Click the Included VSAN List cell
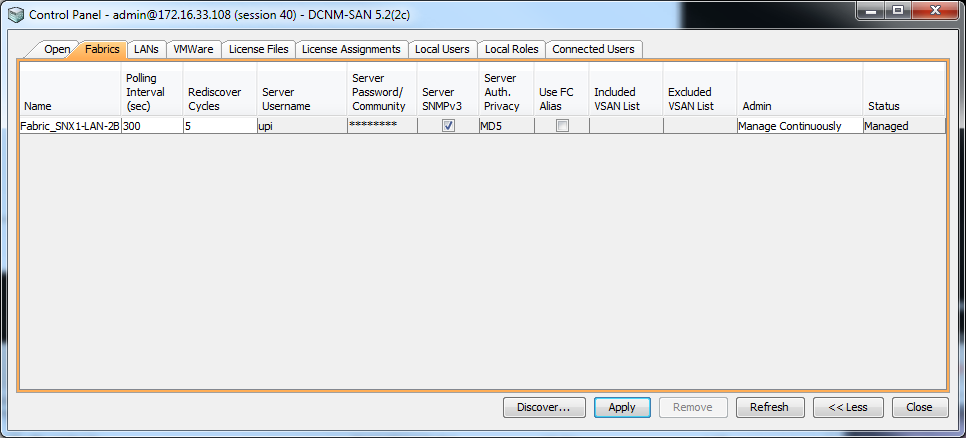This screenshot has height=438, width=966. [x=626, y=126]
